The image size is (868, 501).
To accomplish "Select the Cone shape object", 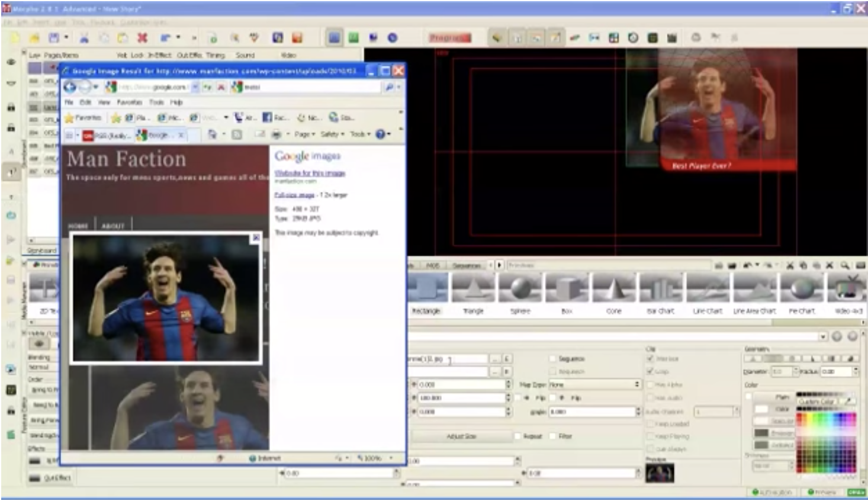I will click(614, 293).
